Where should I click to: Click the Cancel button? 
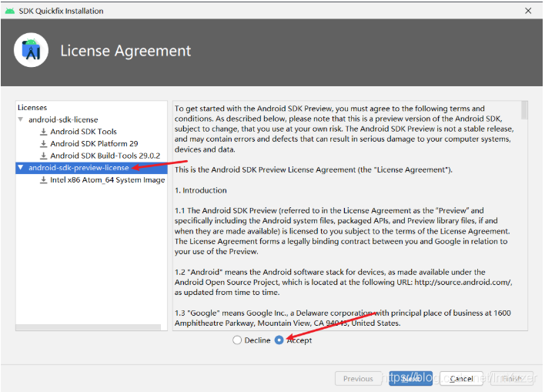(x=461, y=378)
